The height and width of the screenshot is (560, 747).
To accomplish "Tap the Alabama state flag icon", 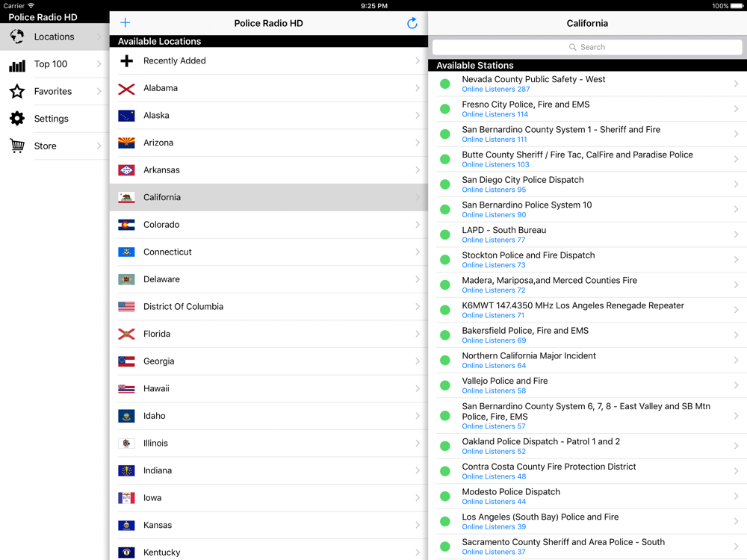I will click(126, 89).
